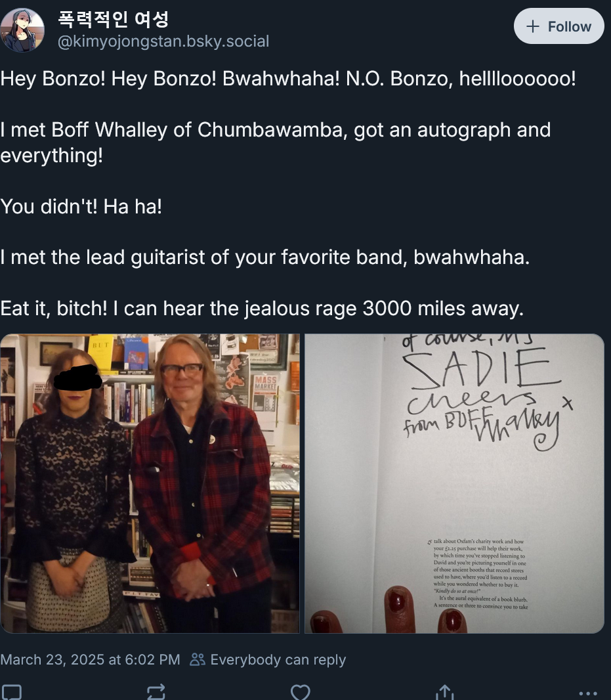
Task: Click the plus icon inside Follow button
Action: 532,26
